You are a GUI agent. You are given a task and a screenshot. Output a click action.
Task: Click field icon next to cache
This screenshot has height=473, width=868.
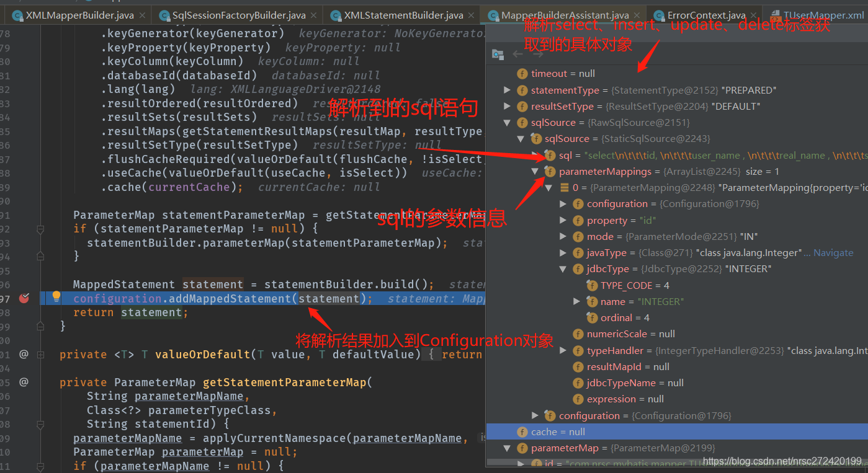pos(522,431)
